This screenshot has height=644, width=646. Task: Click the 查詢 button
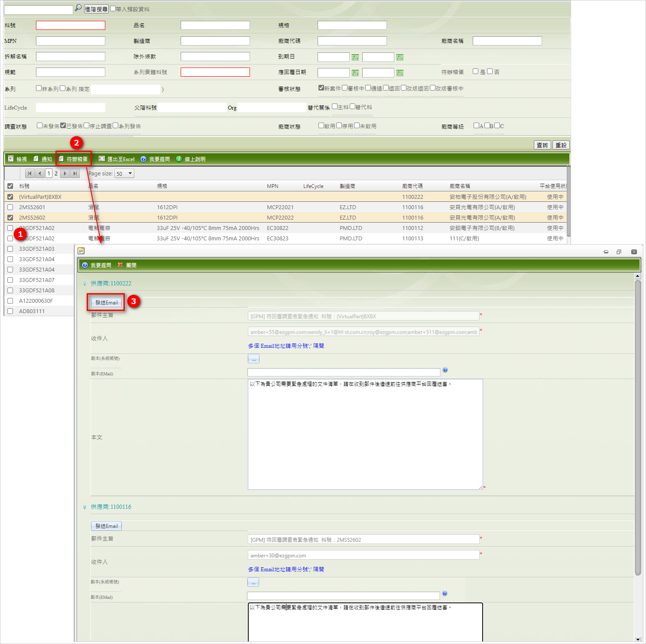click(542, 145)
